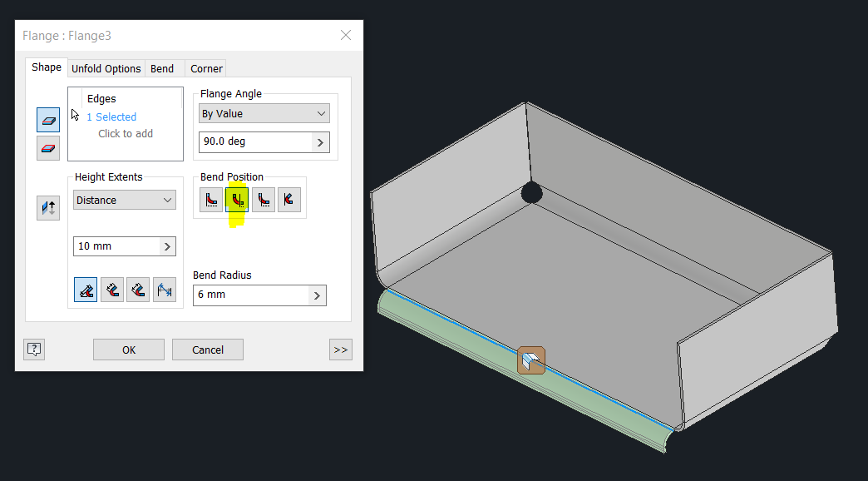
Task: Click OK to create the flange
Action: click(128, 349)
